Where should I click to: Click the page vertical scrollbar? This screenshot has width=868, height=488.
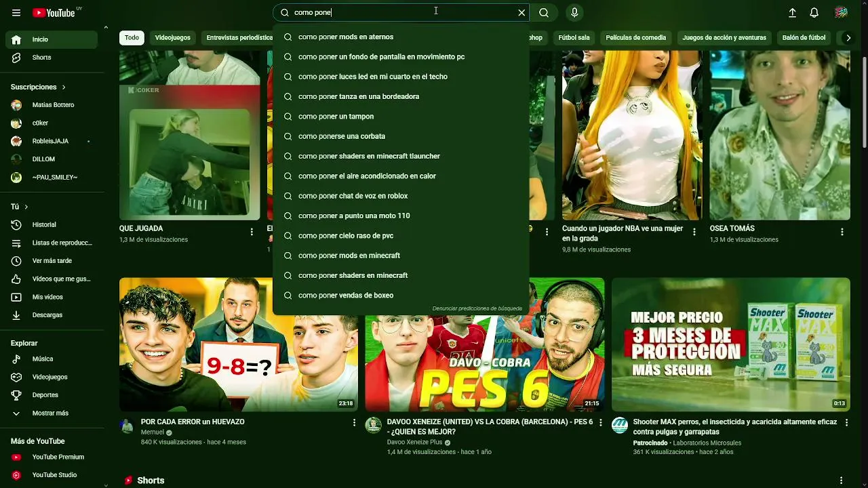(x=864, y=102)
